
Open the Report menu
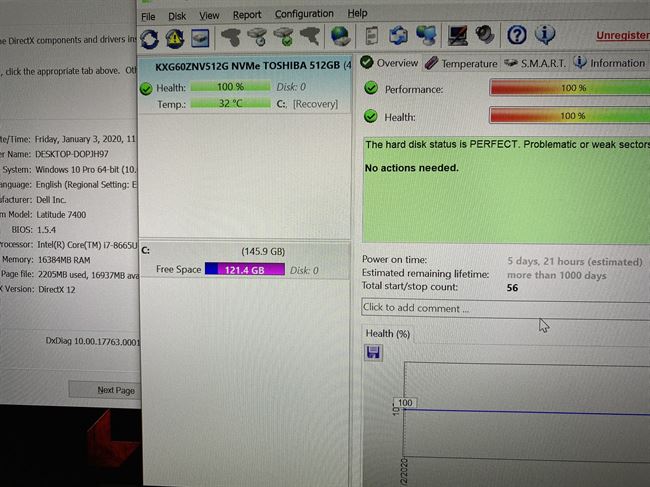[247, 15]
